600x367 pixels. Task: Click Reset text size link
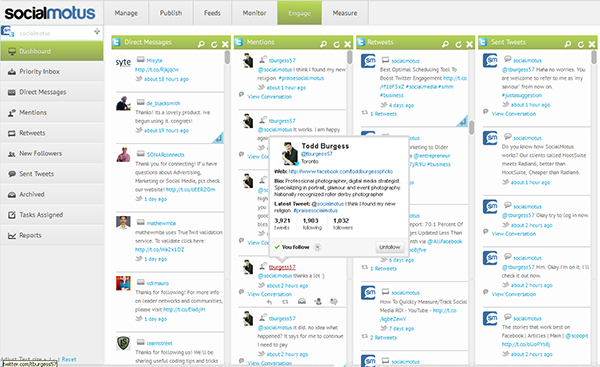tap(69, 359)
